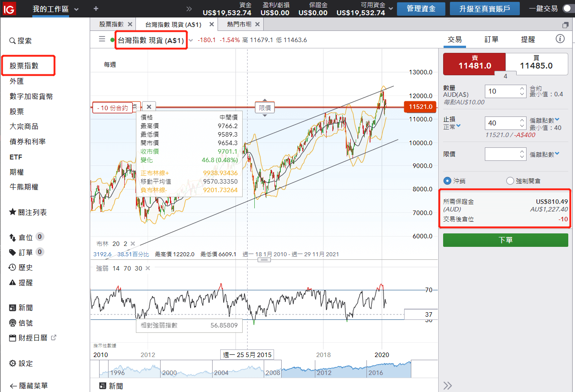The width and height of the screenshot is (575, 392).
Task: Click the green 下單 place order button
Action: (x=505, y=240)
